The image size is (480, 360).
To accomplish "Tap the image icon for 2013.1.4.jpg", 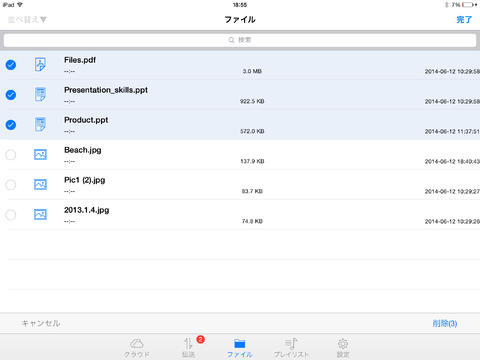I will 40,214.
